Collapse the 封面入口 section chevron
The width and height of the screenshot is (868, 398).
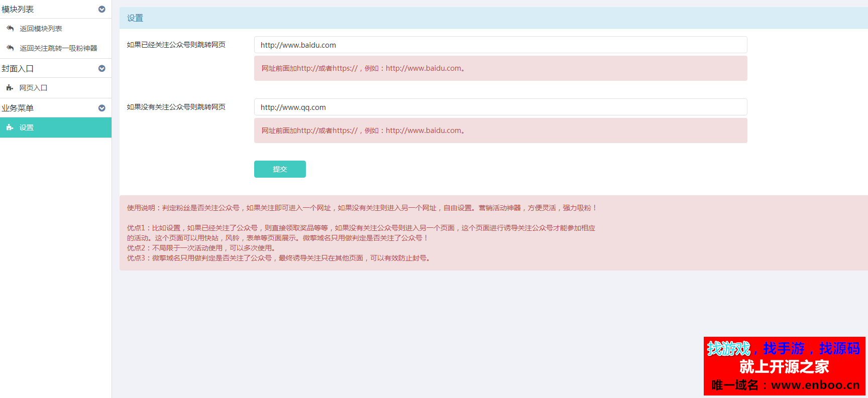pyautogui.click(x=102, y=68)
